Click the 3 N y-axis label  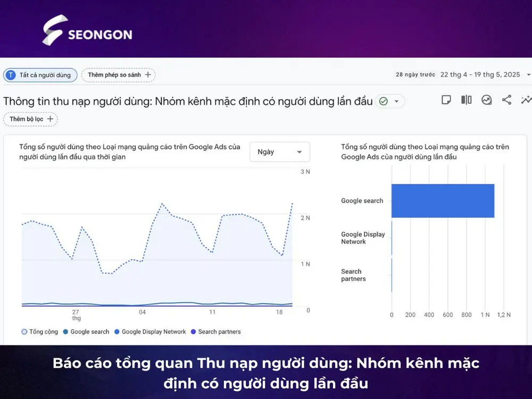click(x=305, y=172)
